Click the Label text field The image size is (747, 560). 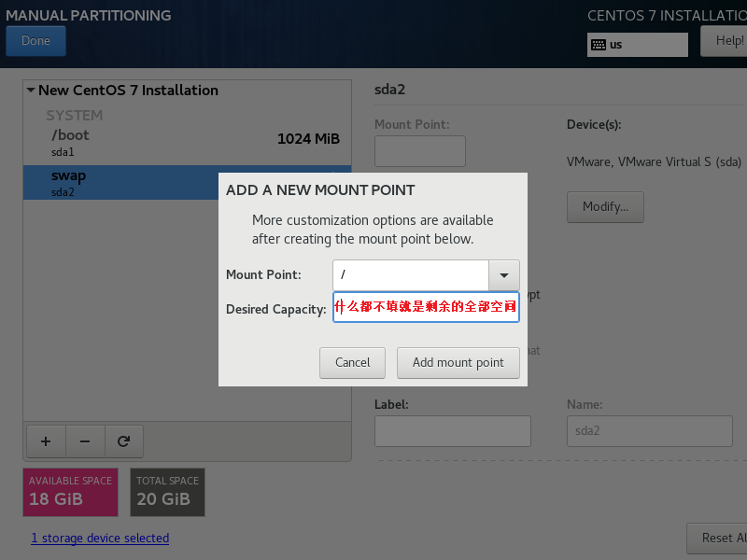[x=452, y=431]
